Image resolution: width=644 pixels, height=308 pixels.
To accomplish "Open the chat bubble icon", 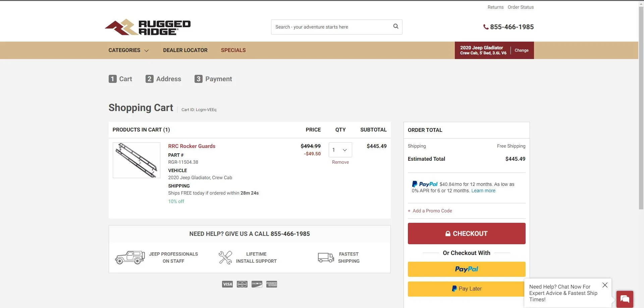I will 625,299.
